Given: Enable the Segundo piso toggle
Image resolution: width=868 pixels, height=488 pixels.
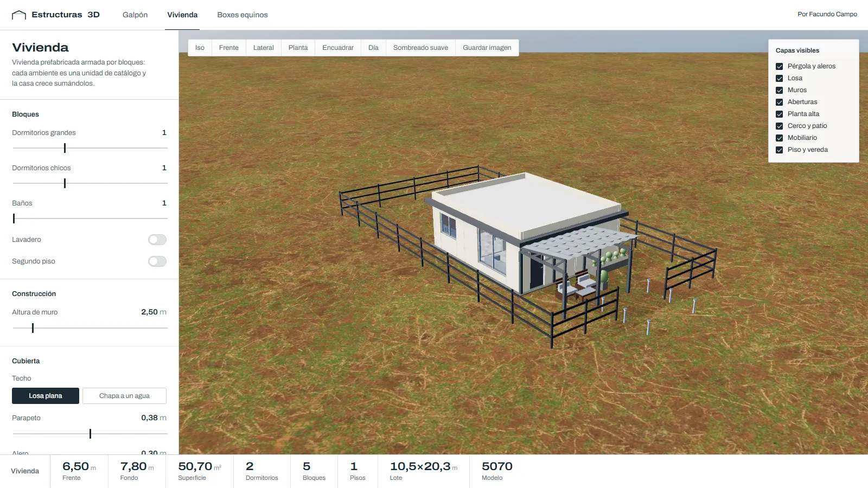Looking at the screenshot, I should [157, 261].
